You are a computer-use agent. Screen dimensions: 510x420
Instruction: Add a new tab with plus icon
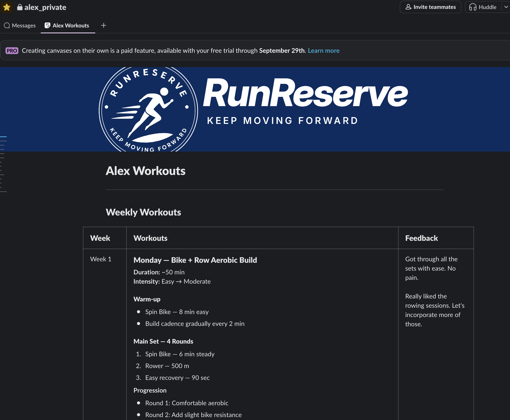click(x=104, y=25)
